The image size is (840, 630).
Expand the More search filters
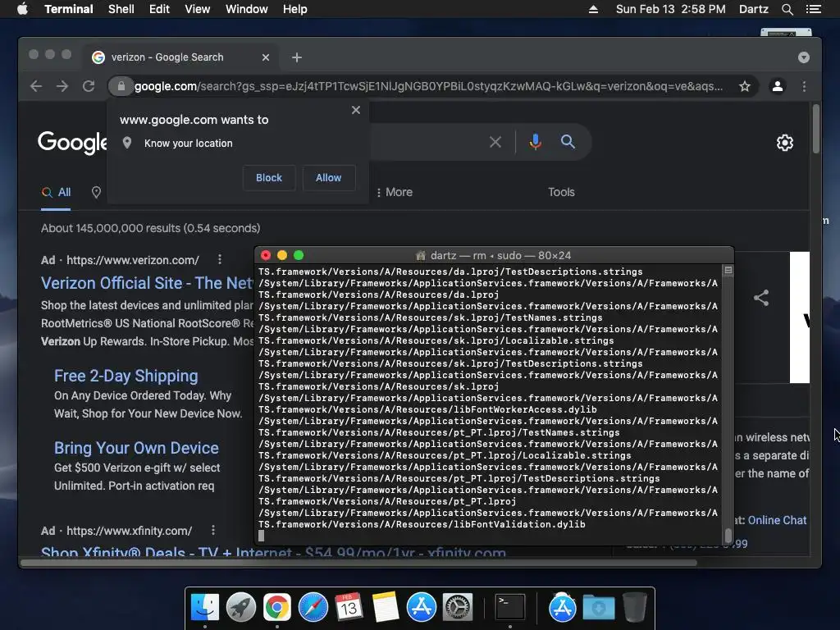395,192
